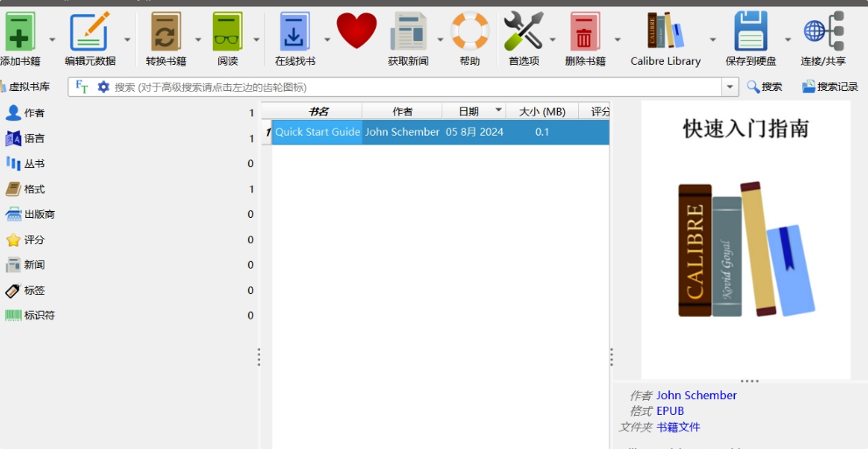The image size is (868, 449).
Task: Click the red heart donate icon
Action: pos(356,31)
